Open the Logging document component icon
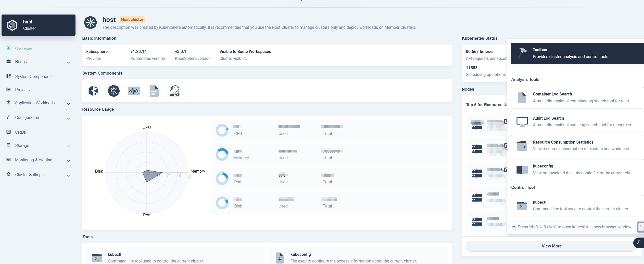The width and height of the screenshot is (644, 264). (x=154, y=91)
